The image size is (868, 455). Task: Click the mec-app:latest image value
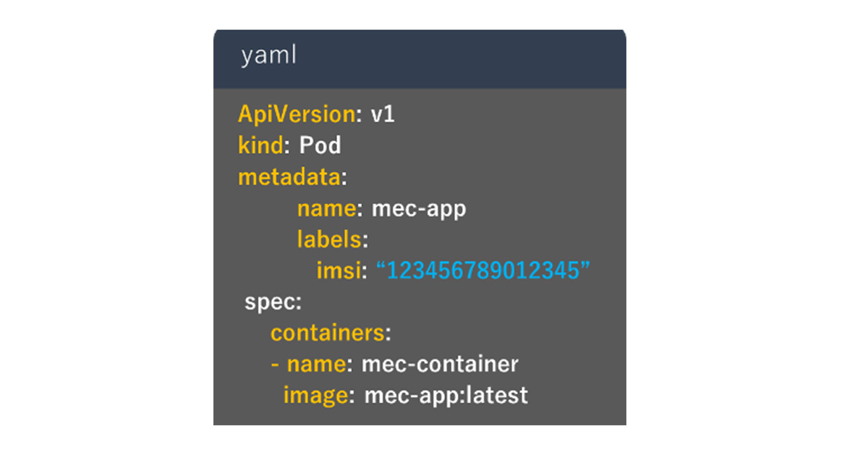click(x=446, y=396)
